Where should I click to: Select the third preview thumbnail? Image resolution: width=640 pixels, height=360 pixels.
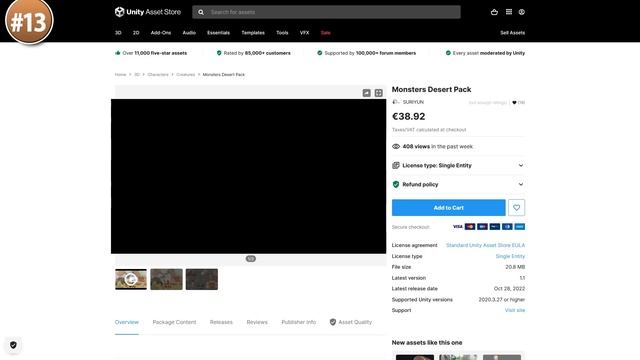[202, 279]
